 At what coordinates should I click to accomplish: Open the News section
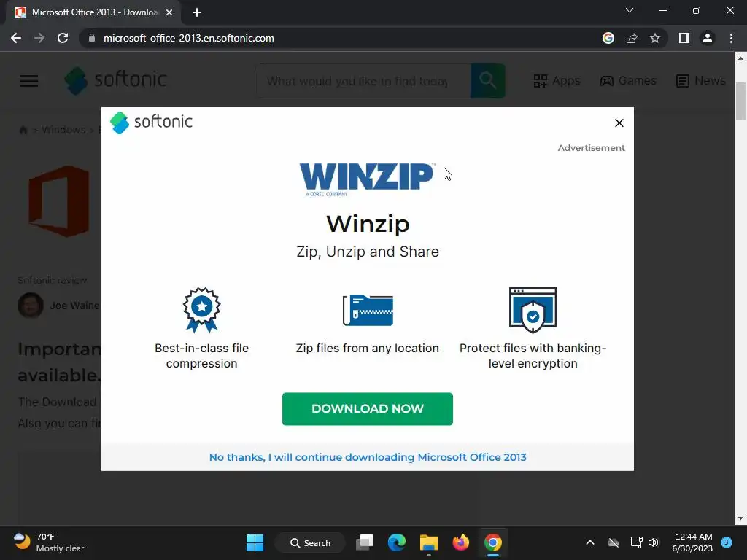click(x=701, y=81)
